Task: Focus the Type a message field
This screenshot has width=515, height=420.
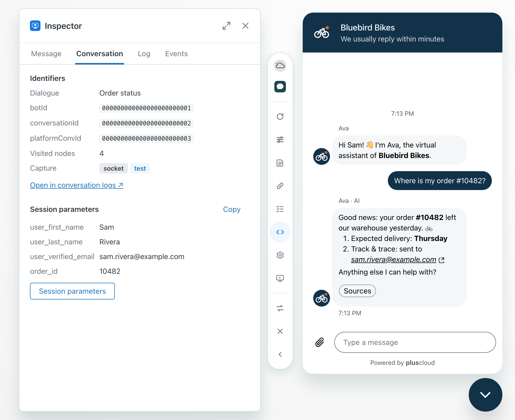Action: (x=415, y=342)
